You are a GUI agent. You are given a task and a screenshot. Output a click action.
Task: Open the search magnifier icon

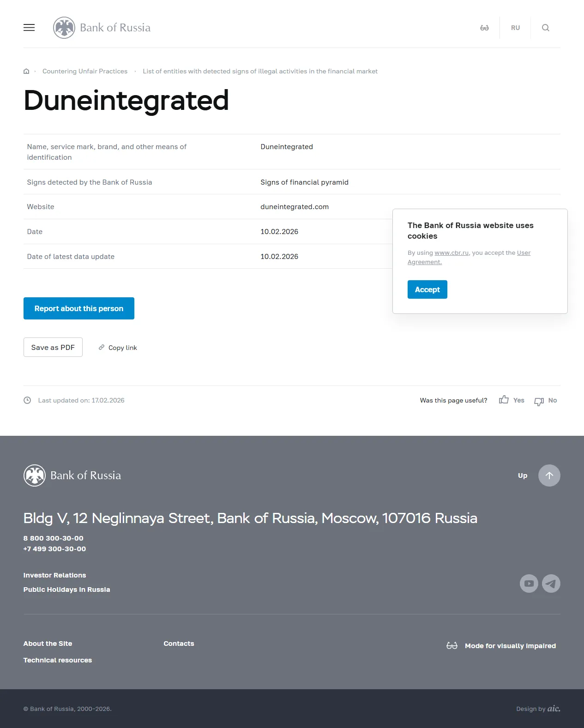[x=545, y=28]
